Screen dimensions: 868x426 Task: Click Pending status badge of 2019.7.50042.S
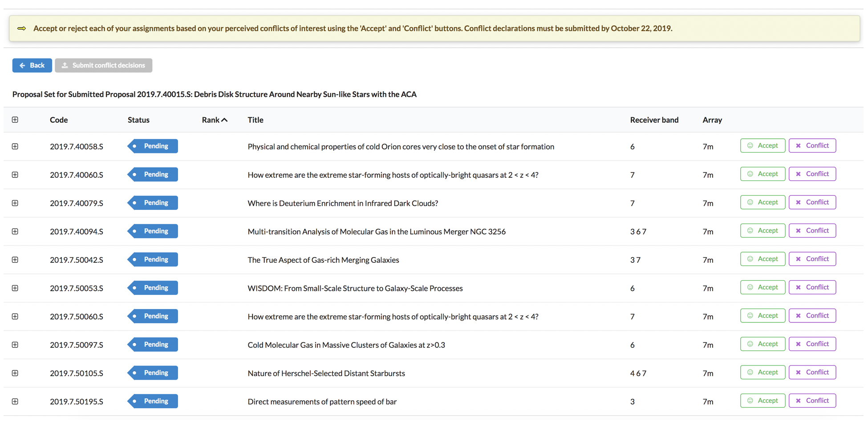pos(153,259)
